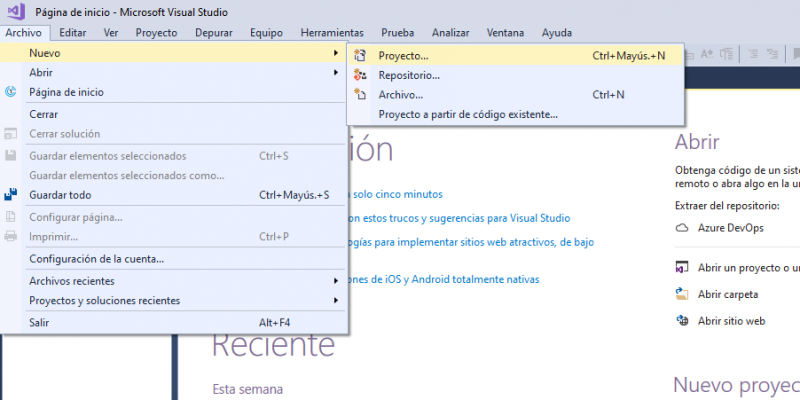The width and height of the screenshot is (800, 400).
Task: Click the Página de inicio icon
Action: 11,92
